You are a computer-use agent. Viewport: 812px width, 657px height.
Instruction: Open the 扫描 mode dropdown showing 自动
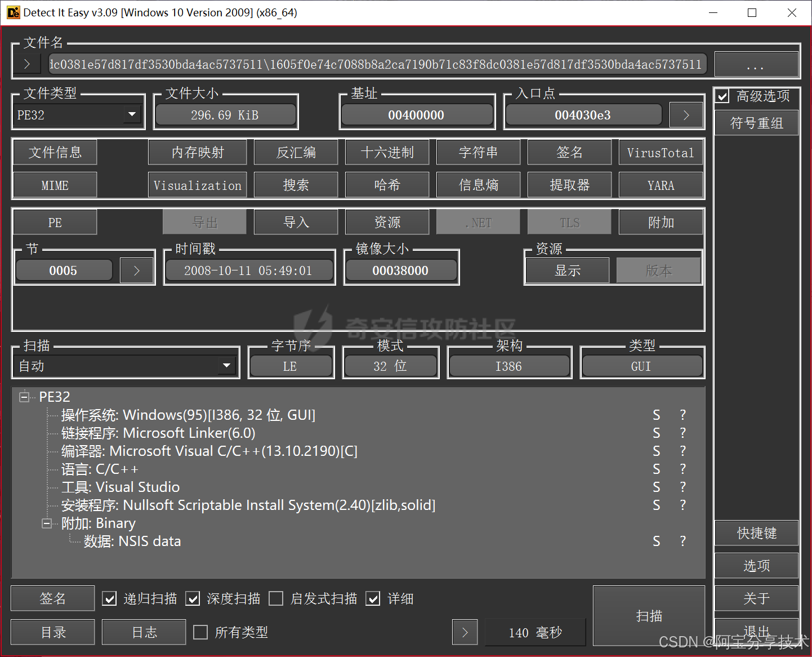[124, 366]
